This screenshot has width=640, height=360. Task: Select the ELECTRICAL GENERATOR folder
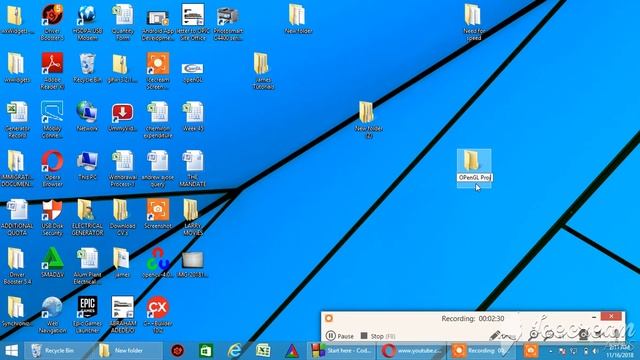point(87,217)
